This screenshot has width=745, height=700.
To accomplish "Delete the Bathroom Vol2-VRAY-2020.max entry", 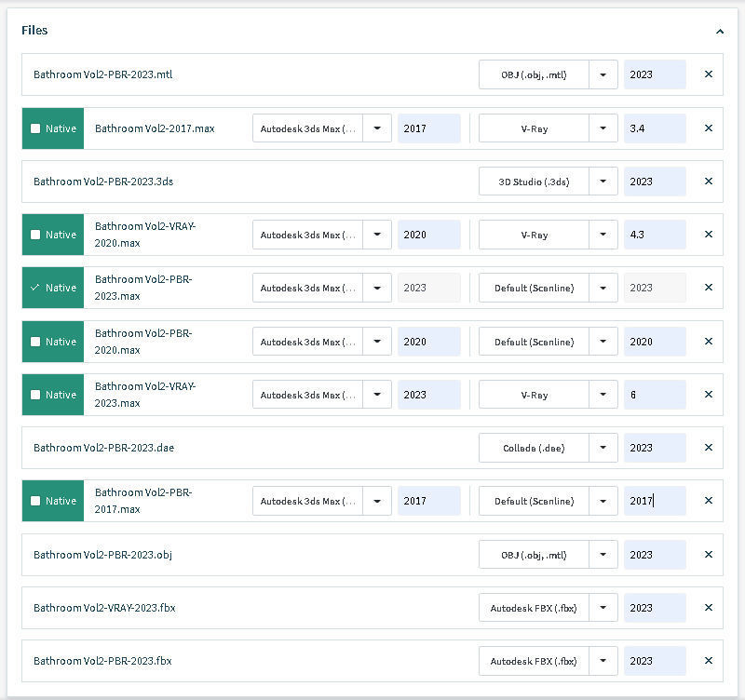I will (x=708, y=235).
